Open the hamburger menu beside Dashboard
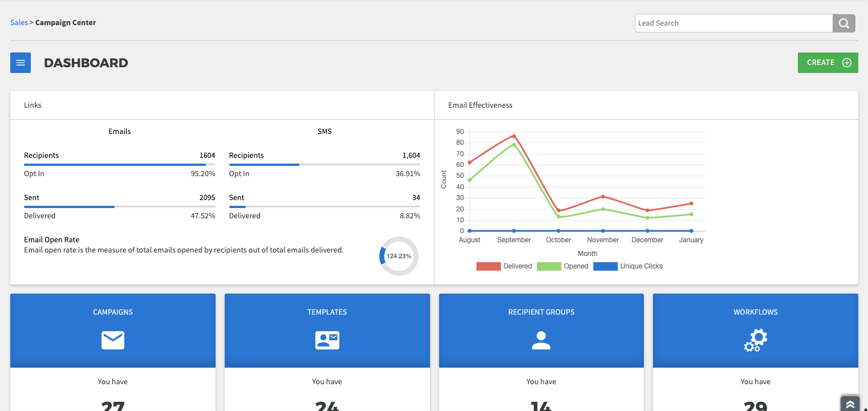 click(x=21, y=63)
